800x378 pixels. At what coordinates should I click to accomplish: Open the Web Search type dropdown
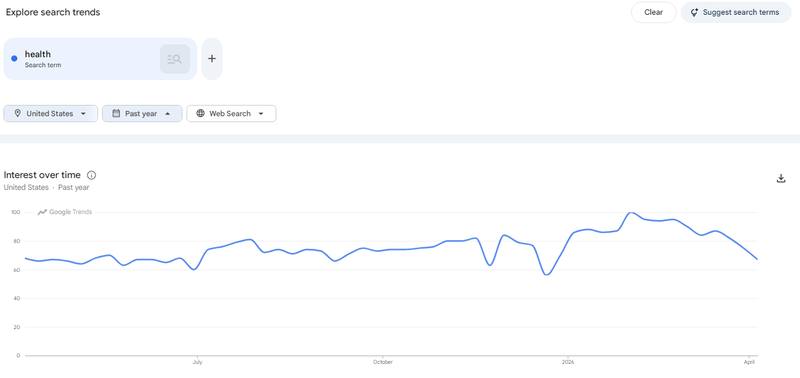coord(231,113)
